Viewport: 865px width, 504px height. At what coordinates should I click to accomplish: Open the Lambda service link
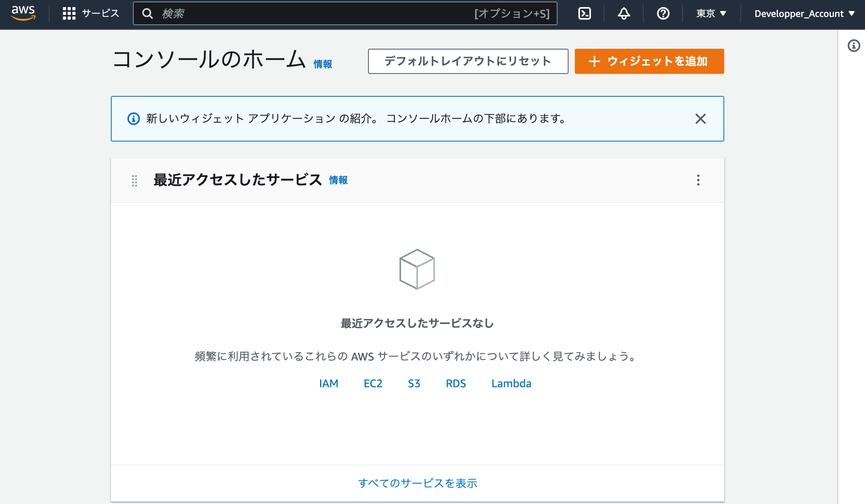coord(511,383)
